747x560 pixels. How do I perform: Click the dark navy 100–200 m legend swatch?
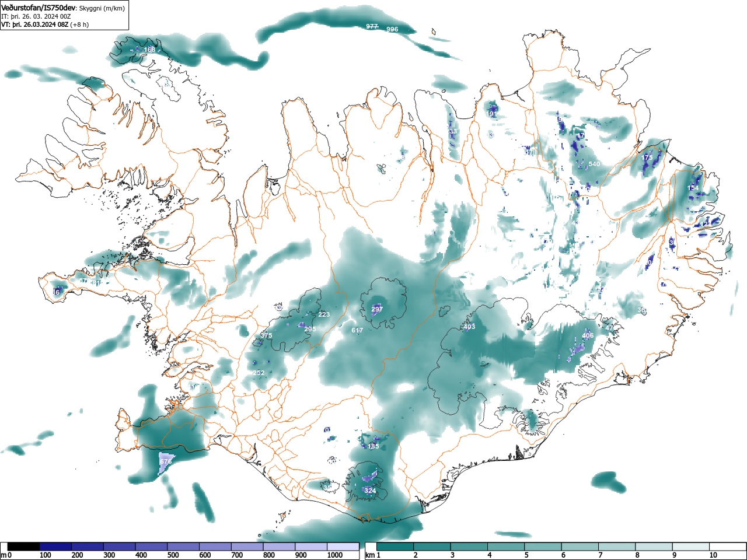[x=55, y=547]
